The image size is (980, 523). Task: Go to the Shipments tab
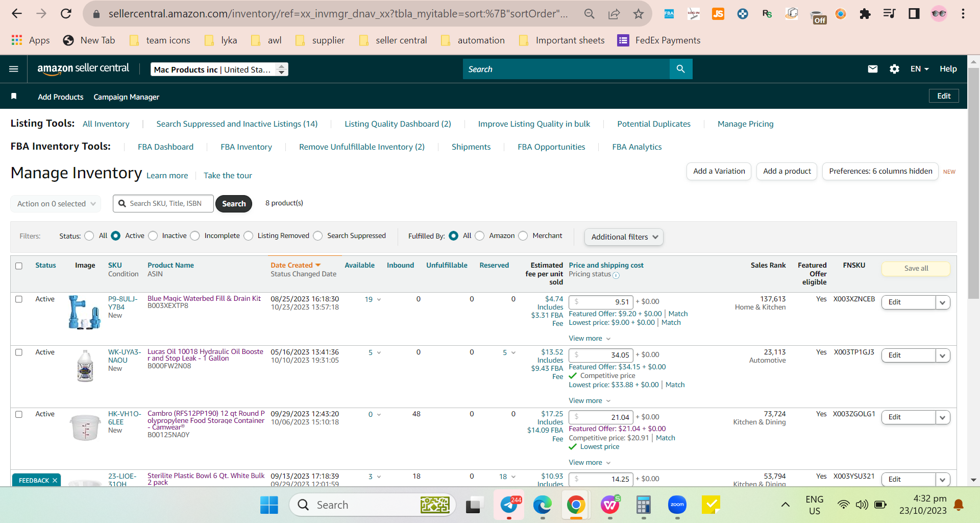[471, 147]
